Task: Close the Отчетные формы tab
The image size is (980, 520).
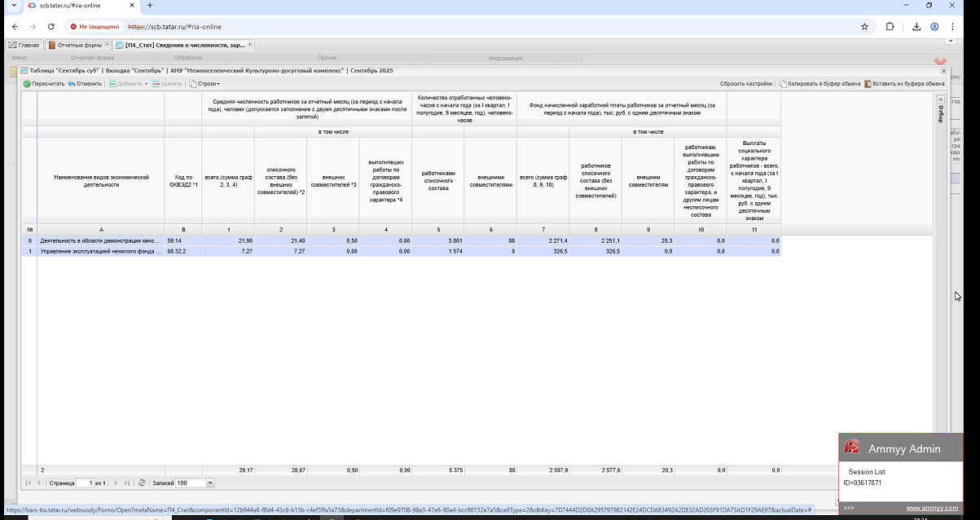Action: tap(107, 46)
